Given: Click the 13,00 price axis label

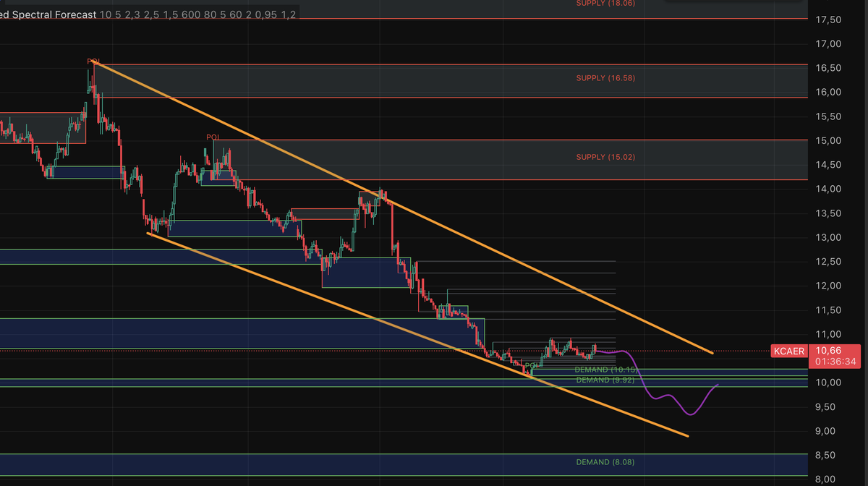Looking at the screenshot, I should (x=827, y=237).
